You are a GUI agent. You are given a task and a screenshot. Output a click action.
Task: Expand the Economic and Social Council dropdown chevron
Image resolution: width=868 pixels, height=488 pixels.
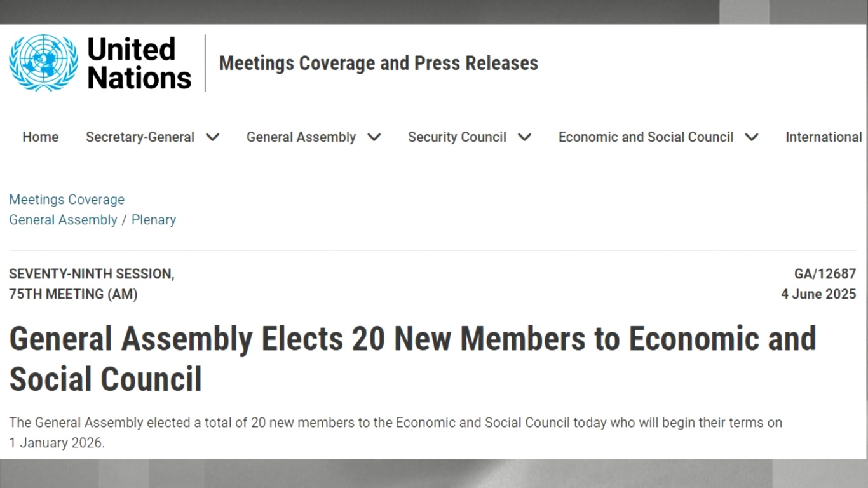pos(751,137)
